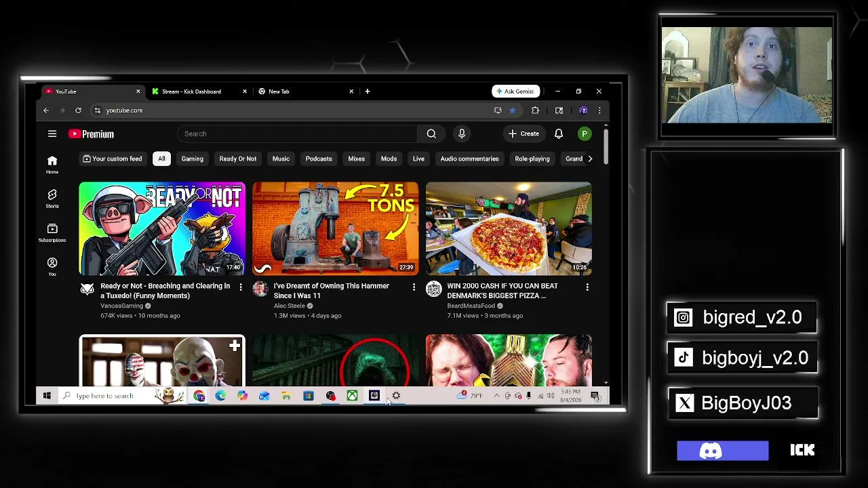This screenshot has width=868, height=488.
Task: Select the All filter chip
Action: click(x=161, y=159)
